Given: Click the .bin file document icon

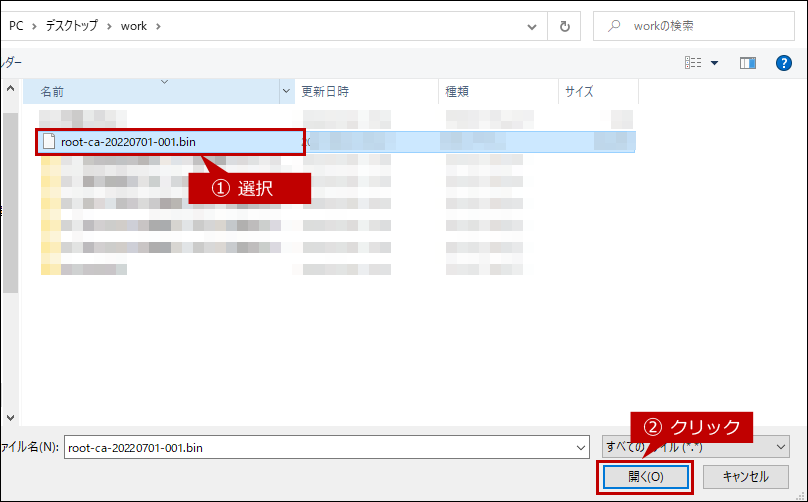Looking at the screenshot, I should (x=49, y=141).
